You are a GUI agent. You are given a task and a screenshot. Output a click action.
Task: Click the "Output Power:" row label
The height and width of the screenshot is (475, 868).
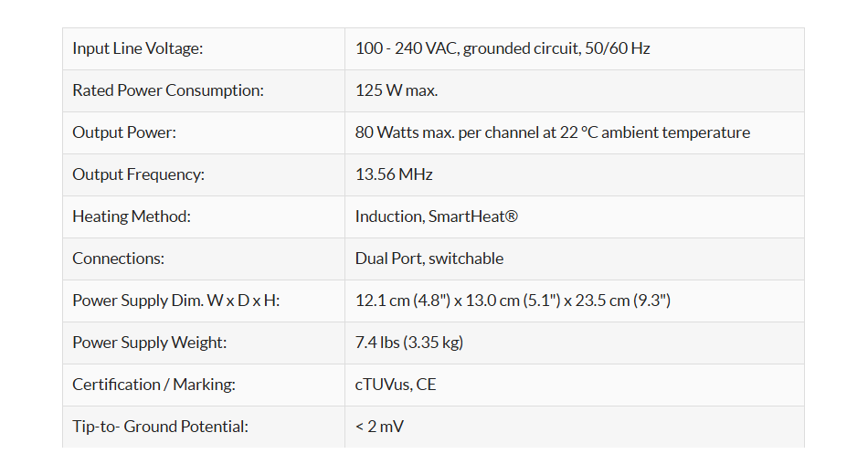point(124,132)
